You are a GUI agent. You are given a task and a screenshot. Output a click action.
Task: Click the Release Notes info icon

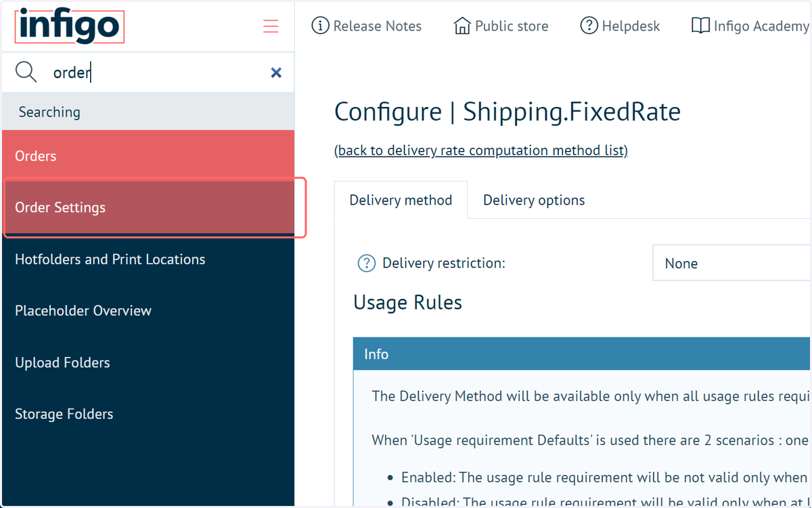(x=320, y=26)
